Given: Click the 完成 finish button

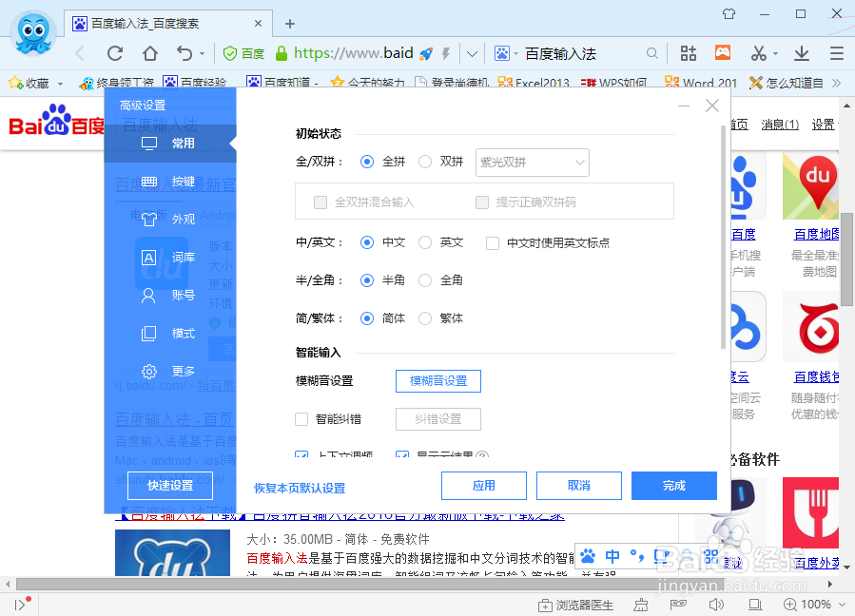Looking at the screenshot, I should 674,486.
